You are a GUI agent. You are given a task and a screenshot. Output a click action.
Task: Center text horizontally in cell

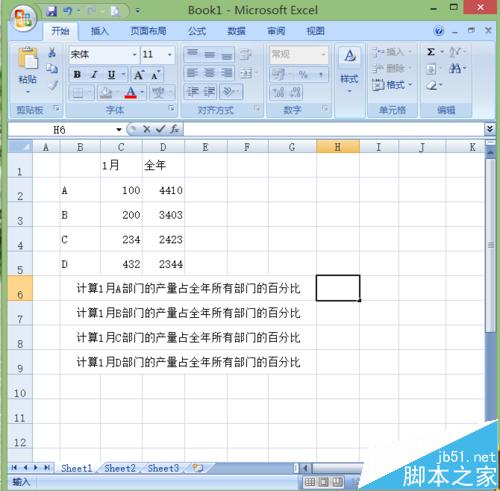coord(209,73)
